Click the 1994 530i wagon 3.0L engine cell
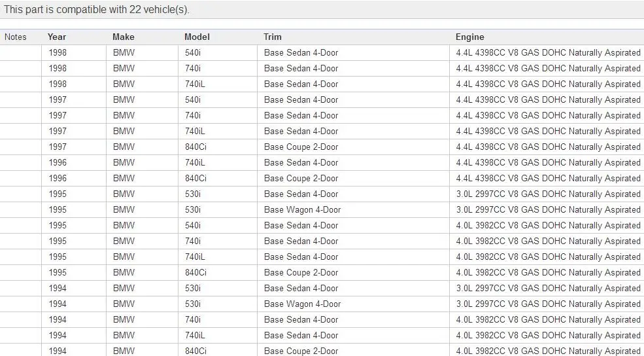 coord(548,304)
